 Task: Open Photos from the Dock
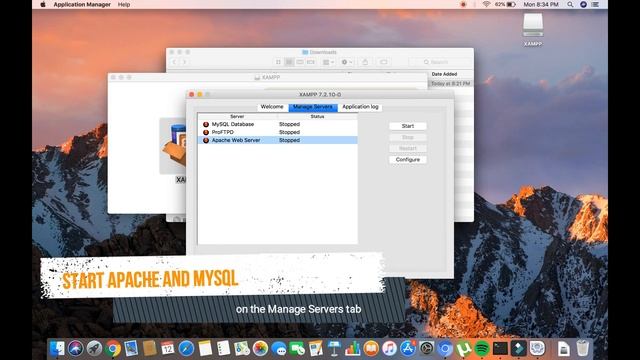tap(260, 349)
